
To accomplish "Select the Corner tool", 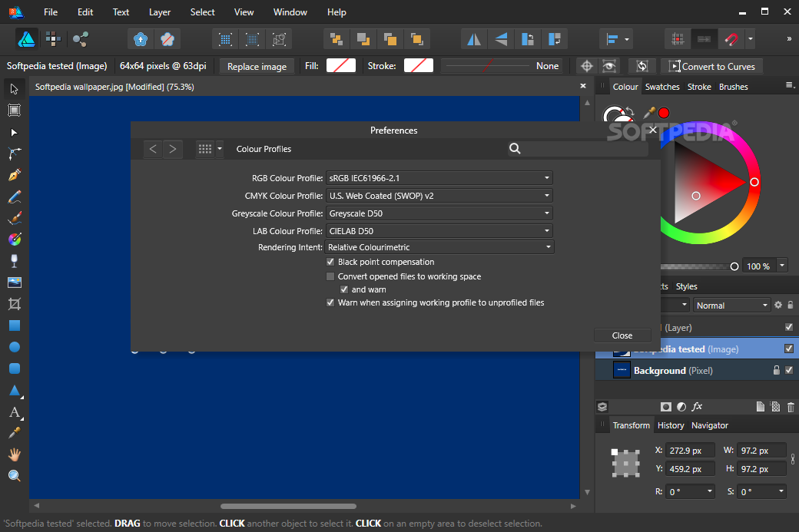I will (x=15, y=154).
